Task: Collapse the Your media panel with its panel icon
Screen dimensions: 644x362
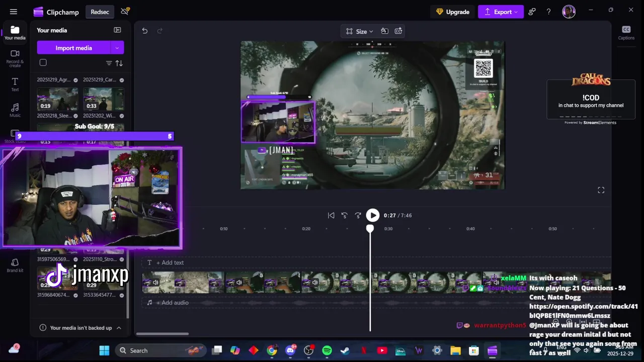Action: (117, 30)
